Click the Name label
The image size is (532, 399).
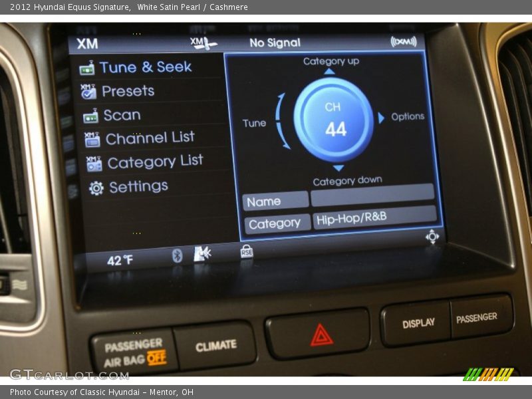(x=275, y=201)
